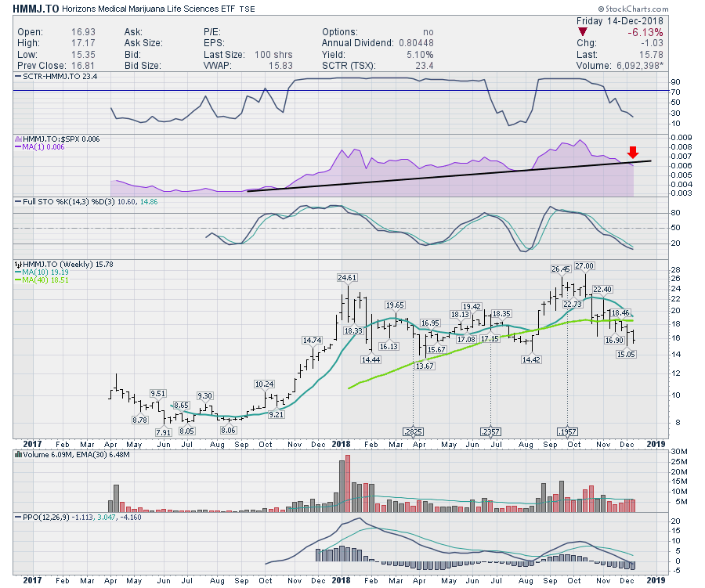Click the Friday 14-Dec-2018 date

point(620,21)
